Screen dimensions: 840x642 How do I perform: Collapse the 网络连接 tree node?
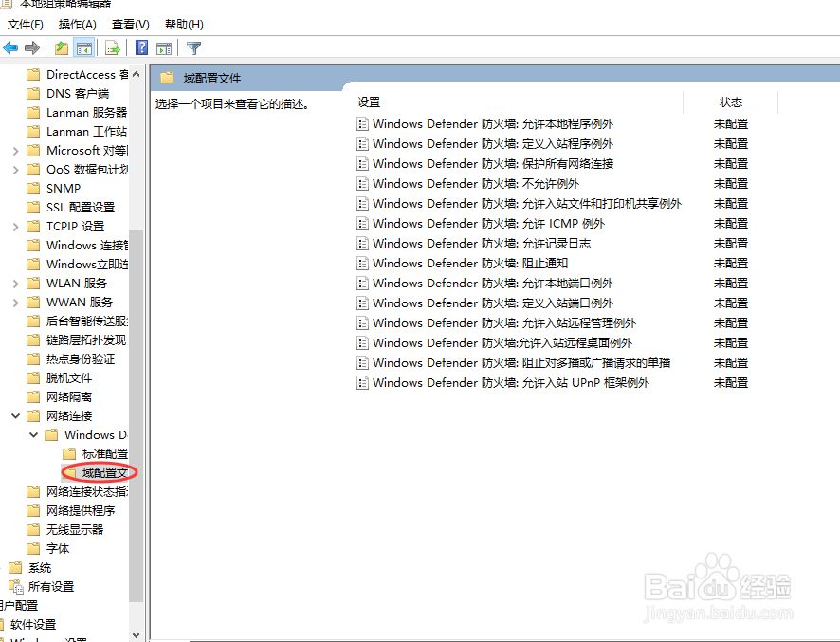[x=15, y=416]
